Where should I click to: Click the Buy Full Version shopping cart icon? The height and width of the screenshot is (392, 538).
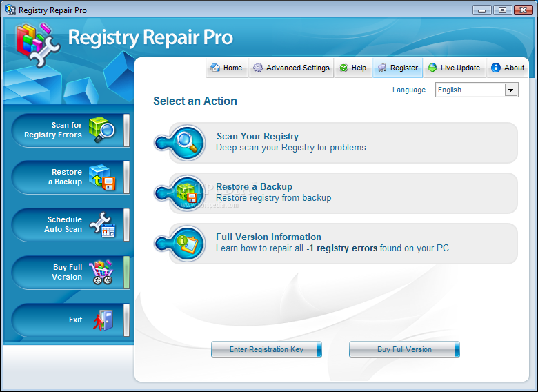101,272
